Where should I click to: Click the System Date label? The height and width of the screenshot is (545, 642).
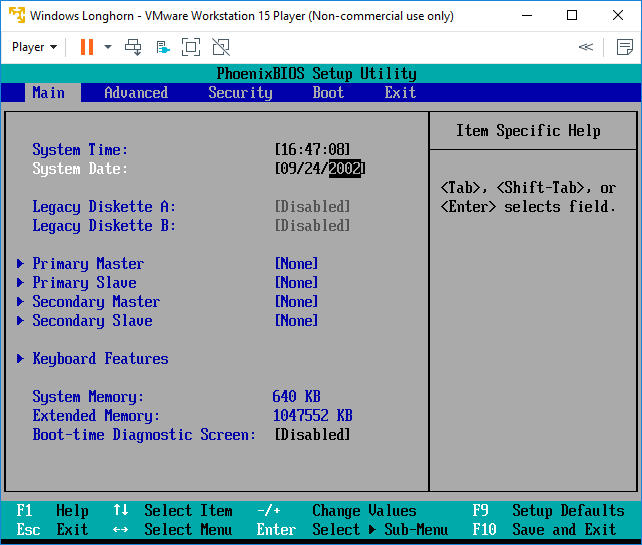tap(80, 169)
